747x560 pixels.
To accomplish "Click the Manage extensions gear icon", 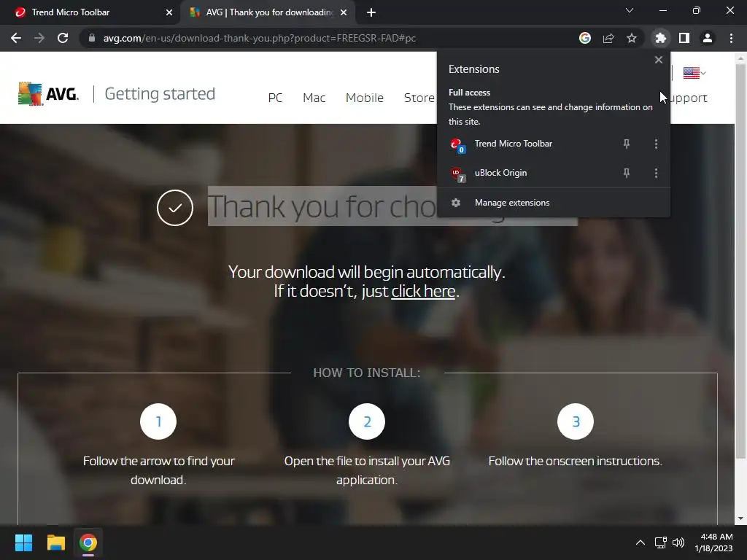I will 456,203.
